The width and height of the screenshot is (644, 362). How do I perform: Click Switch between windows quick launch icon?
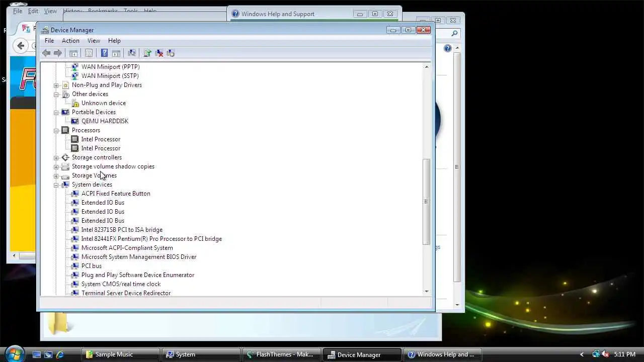tap(48, 354)
